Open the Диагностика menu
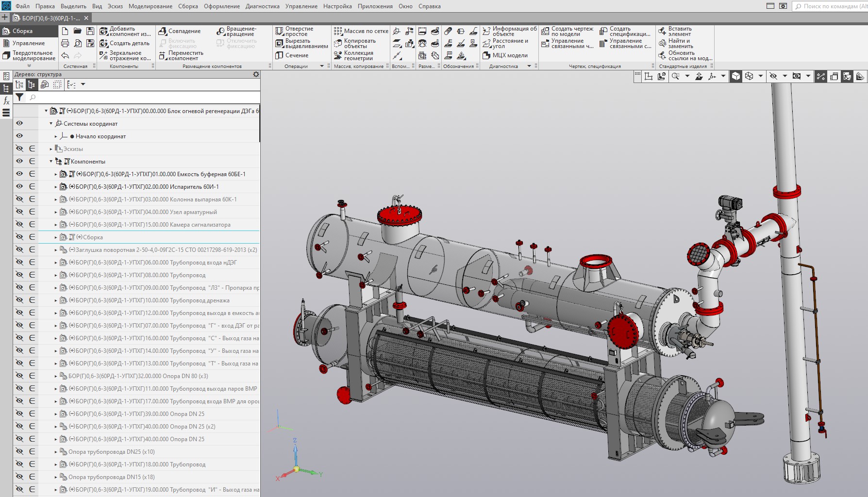868x497 pixels. 262,6
